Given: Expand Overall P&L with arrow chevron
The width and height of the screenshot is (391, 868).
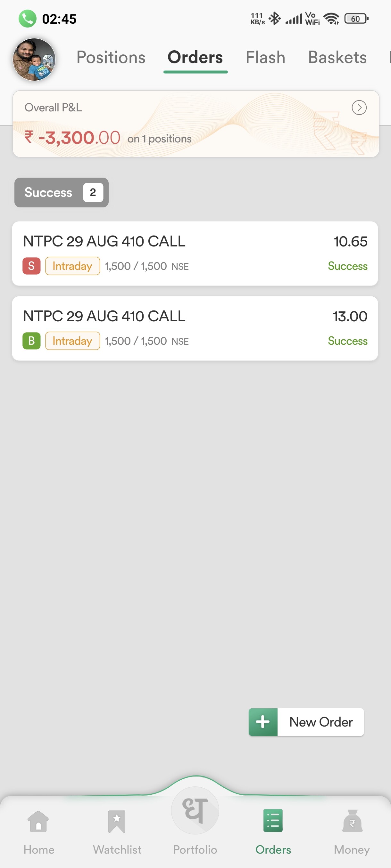Looking at the screenshot, I should [x=359, y=108].
